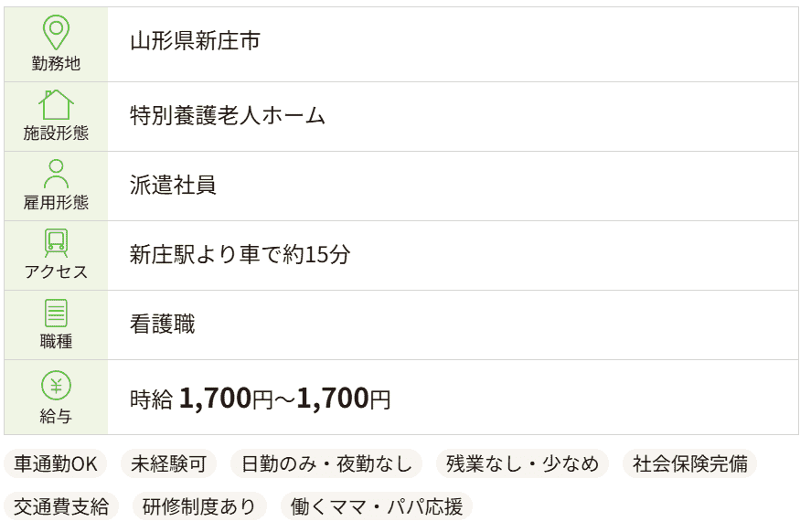Viewport: 811px width, 532px height.
Task: Select the 施設形態 house icon
Action: pyautogui.click(x=57, y=101)
